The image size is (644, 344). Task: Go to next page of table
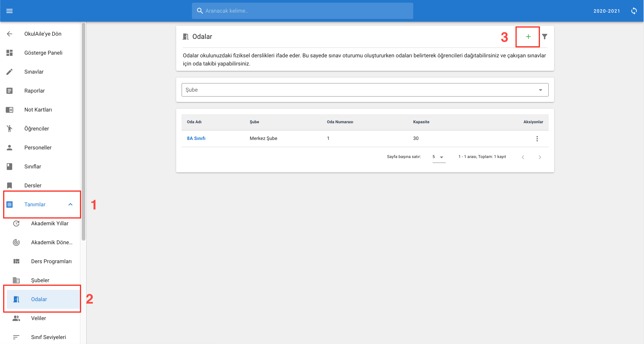pyautogui.click(x=540, y=157)
